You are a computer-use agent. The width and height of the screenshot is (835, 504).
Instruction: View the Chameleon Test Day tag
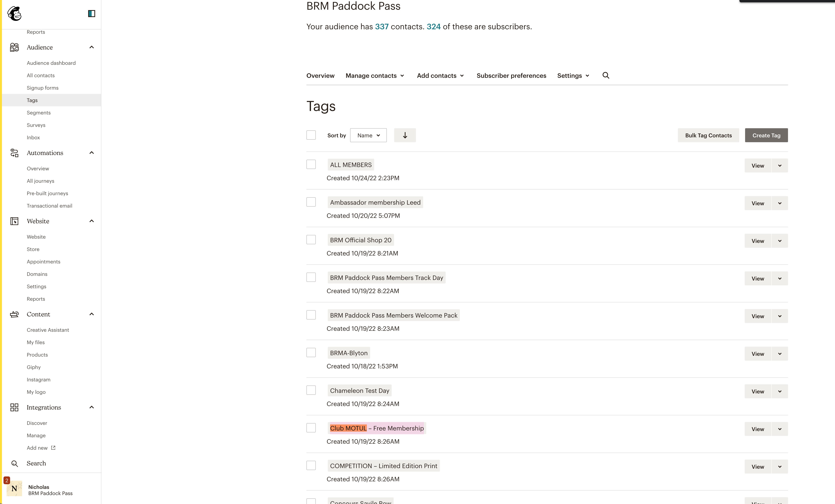(758, 391)
